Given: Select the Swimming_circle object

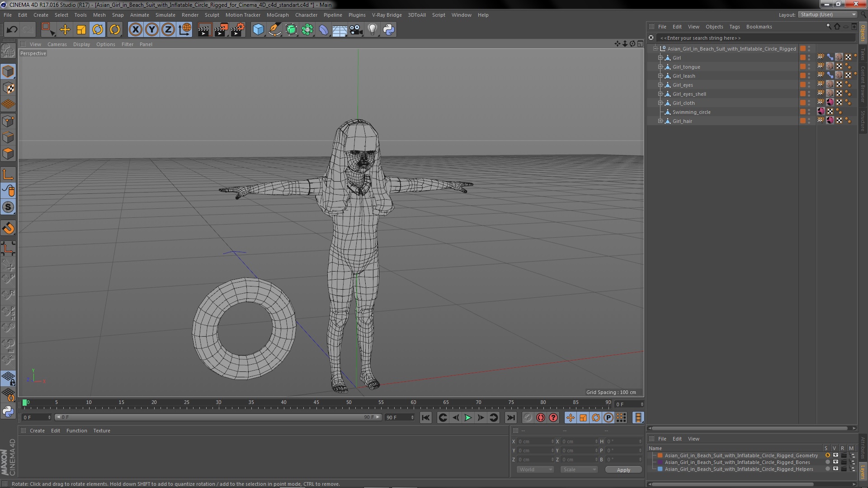Looking at the screenshot, I should [691, 112].
